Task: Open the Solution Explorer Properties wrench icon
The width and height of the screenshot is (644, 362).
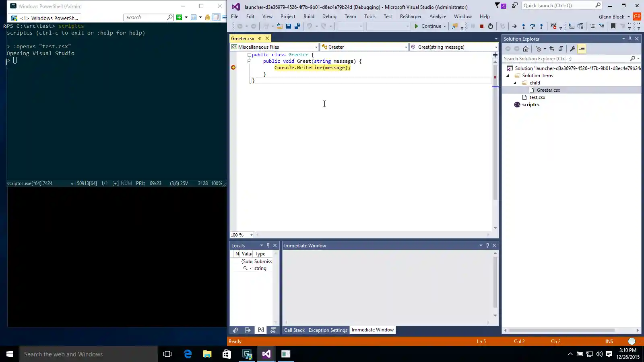Action: point(572,49)
